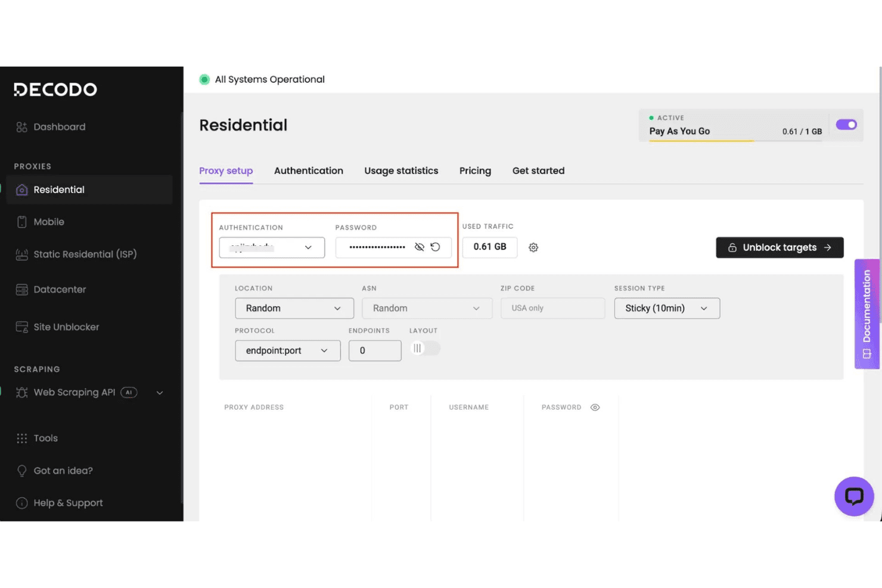Click the sidebar scrollbar

click(182, 307)
